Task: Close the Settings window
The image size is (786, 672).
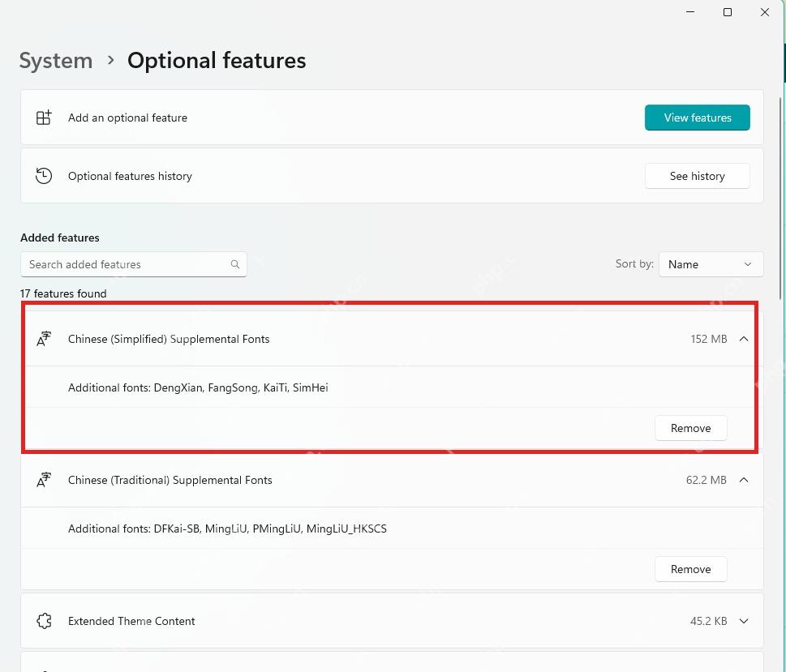Action: (x=764, y=12)
